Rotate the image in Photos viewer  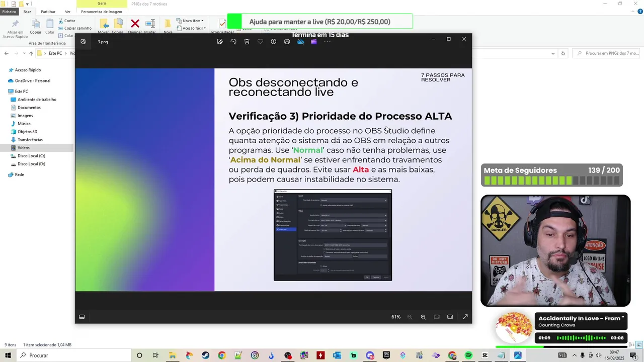click(233, 42)
